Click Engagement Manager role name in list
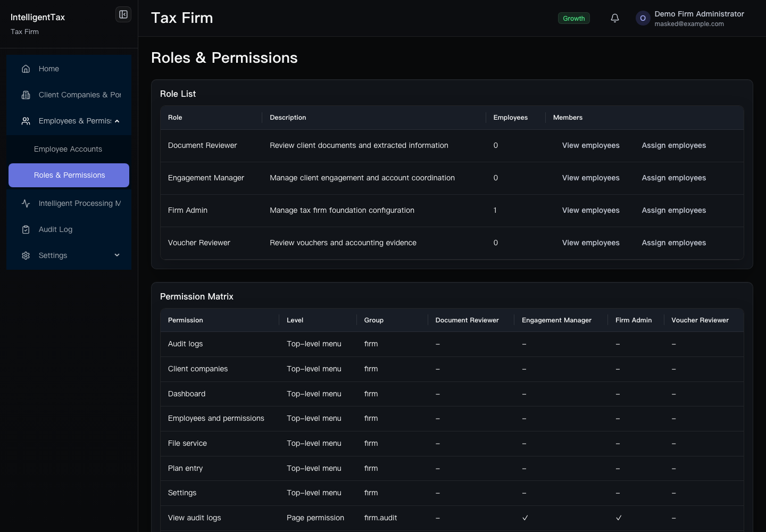 tap(206, 178)
